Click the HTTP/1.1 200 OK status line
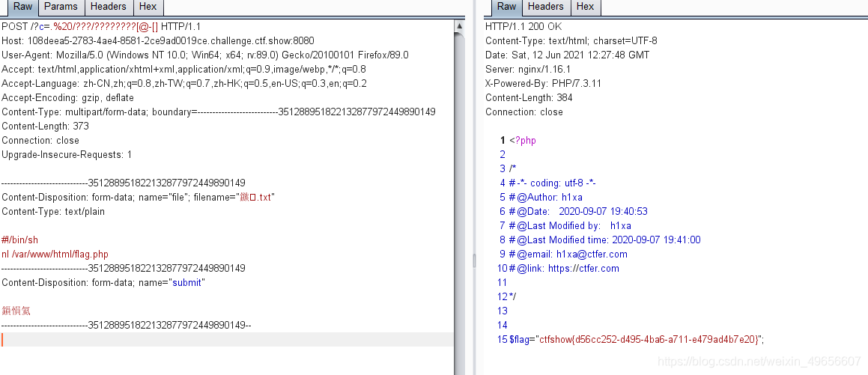 (523, 26)
